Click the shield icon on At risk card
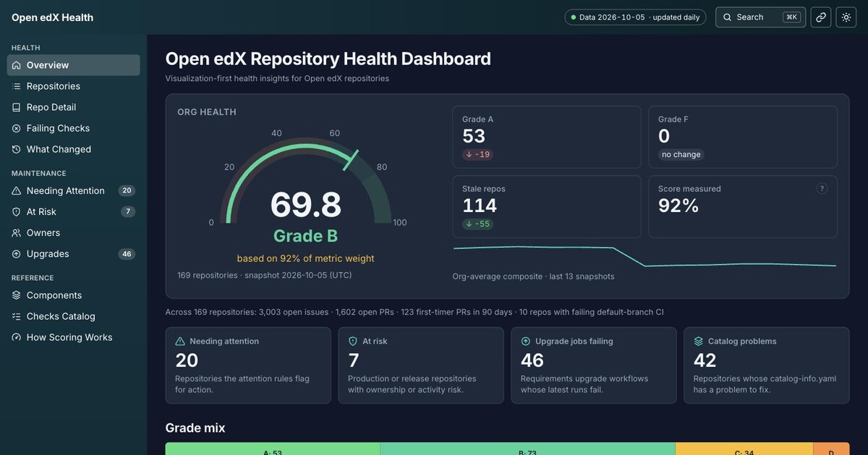This screenshot has width=868, height=455. pyautogui.click(x=353, y=341)
